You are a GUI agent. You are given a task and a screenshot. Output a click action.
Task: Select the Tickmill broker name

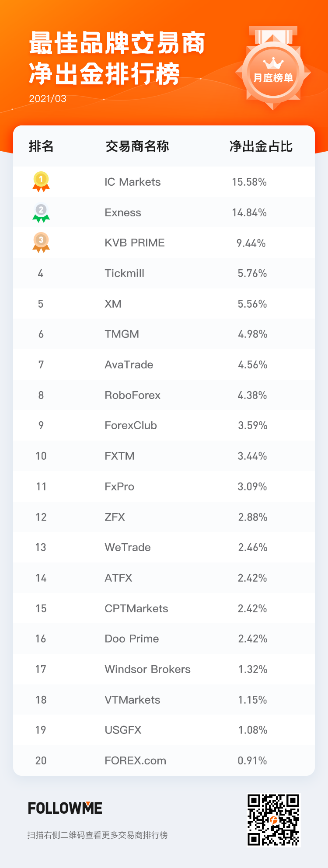tap(125, 273)
